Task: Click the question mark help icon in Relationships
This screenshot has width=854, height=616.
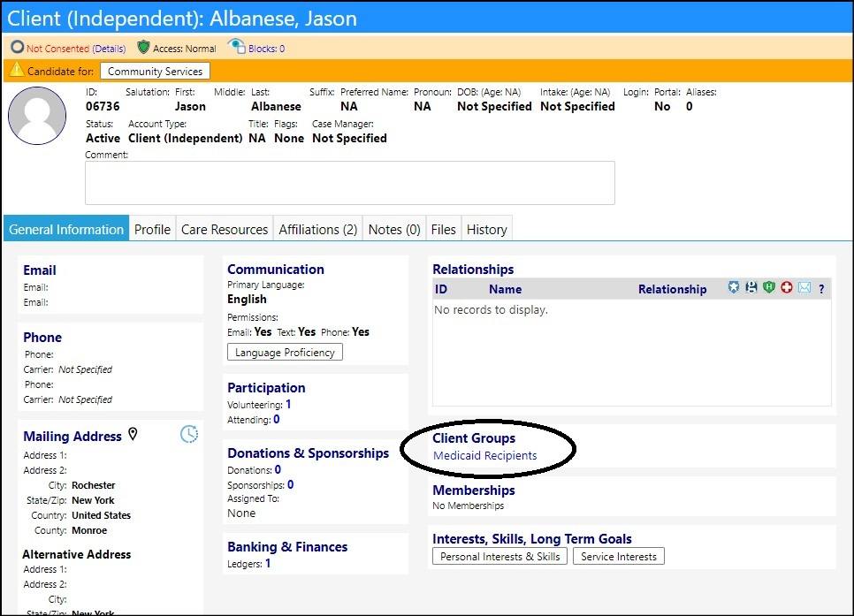Action: click(x=821, y=289)
